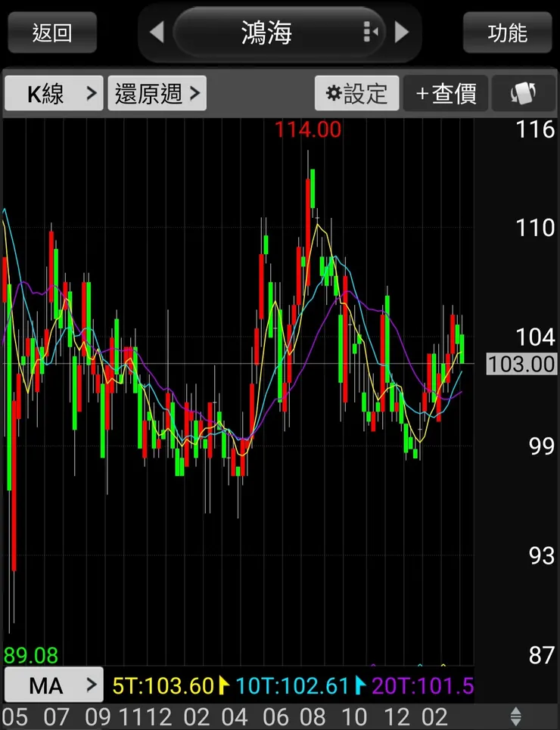Tap the 116 price axis label
560x730 pixels.
[535, 129]
